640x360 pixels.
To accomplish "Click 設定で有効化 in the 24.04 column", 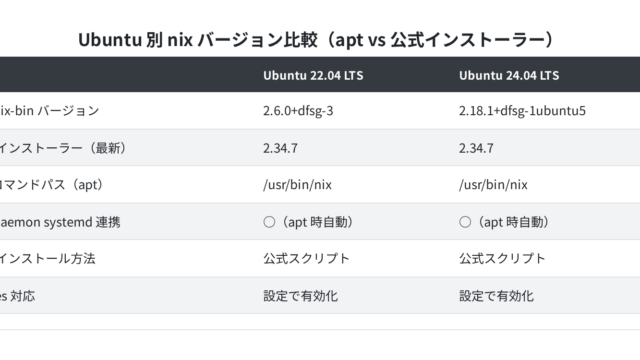I will coord(496,296).
